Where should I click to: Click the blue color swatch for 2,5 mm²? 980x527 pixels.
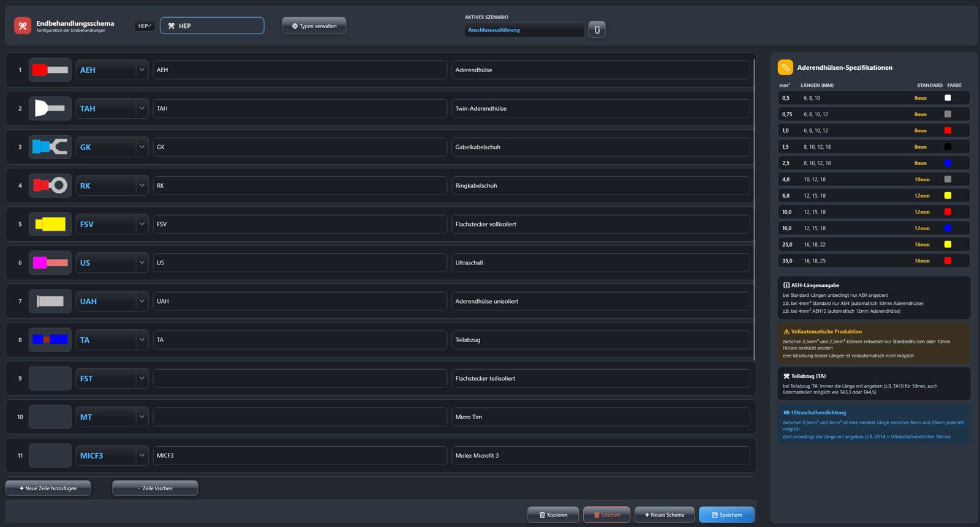click(x=948, y=163)
